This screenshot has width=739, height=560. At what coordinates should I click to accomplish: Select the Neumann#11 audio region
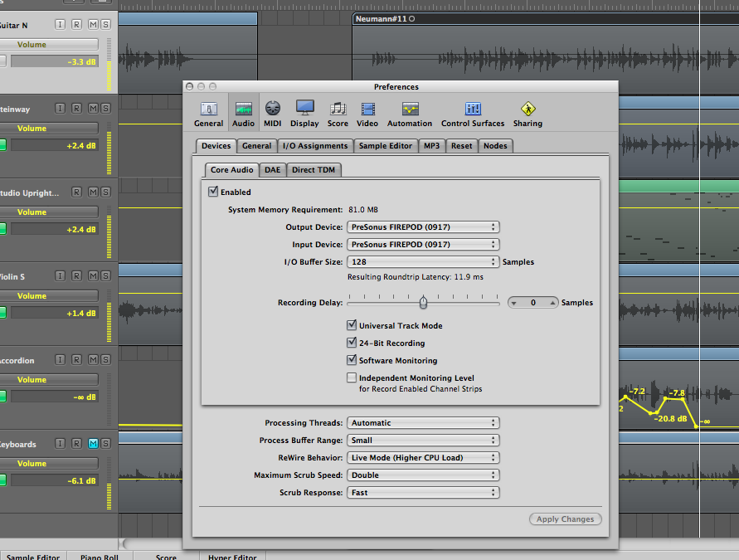tap(545, 51)
